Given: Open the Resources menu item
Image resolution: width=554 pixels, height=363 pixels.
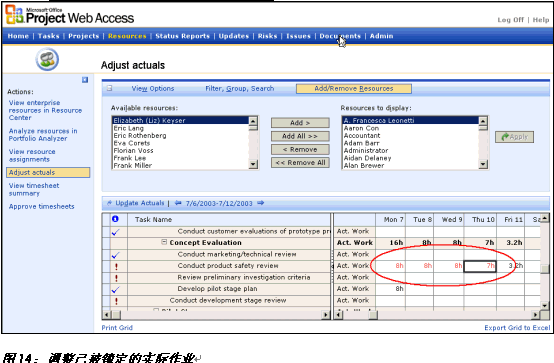Looking at the screenshot, I should (x=127, y=36).
